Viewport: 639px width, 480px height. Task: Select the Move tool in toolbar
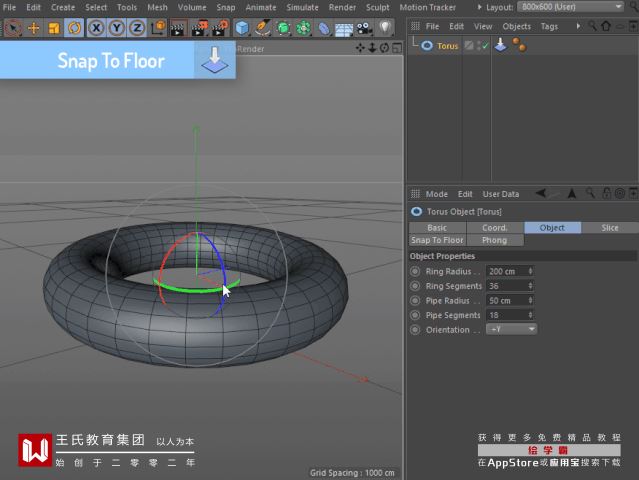33,28
